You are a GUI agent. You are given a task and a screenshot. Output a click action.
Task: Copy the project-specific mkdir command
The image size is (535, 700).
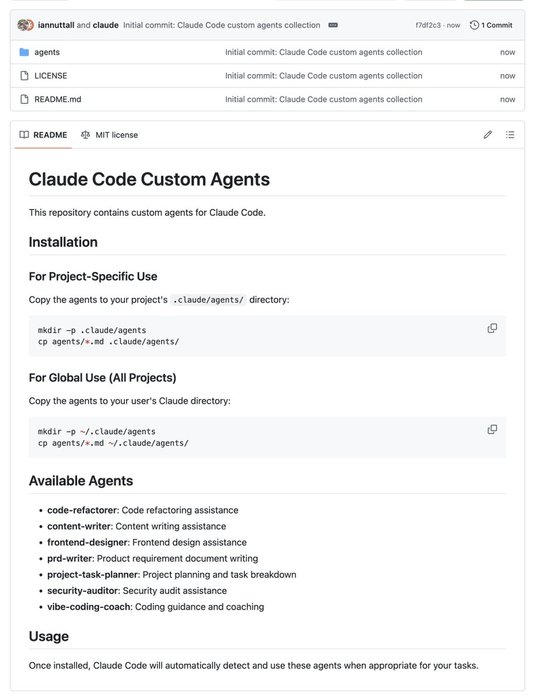tap(492, 328)
